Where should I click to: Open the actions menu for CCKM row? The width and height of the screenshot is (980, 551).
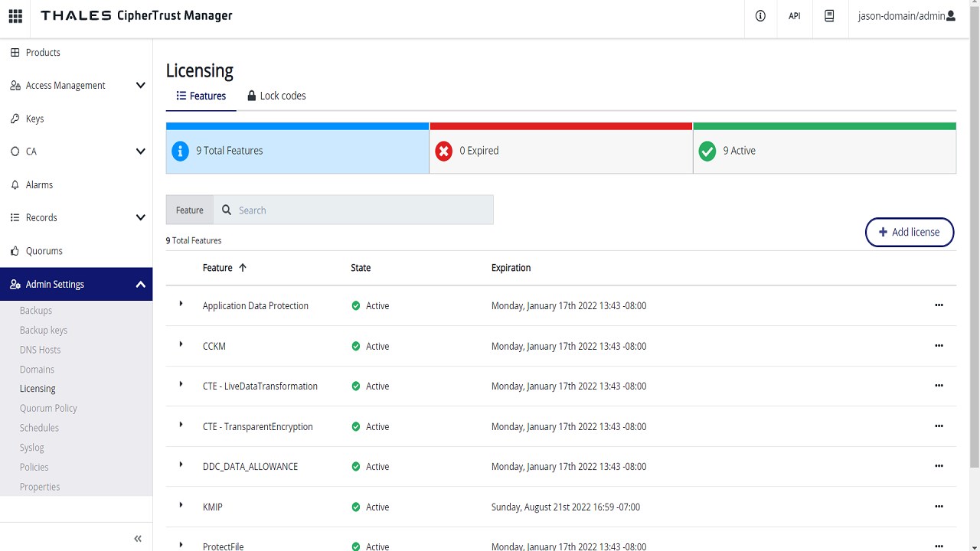[939, 346]
